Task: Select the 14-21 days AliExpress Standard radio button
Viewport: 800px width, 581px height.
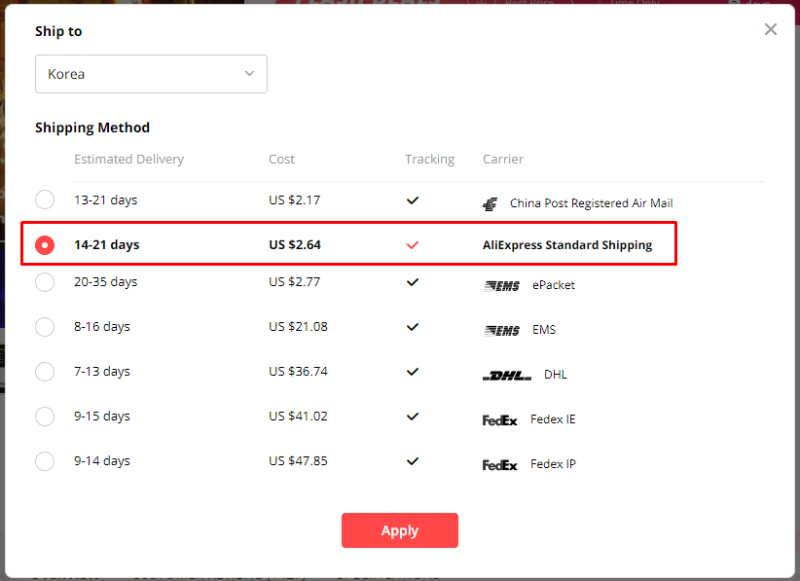Action: click(45, 245)
